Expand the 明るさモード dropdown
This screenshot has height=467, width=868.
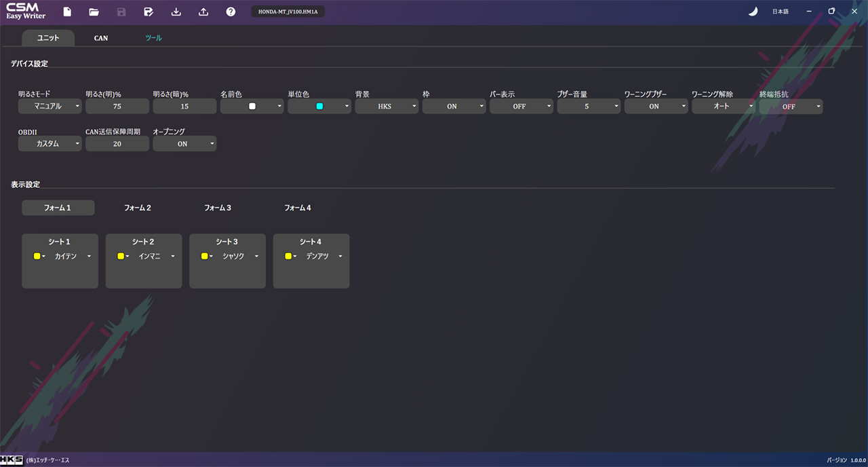(50, 107)
